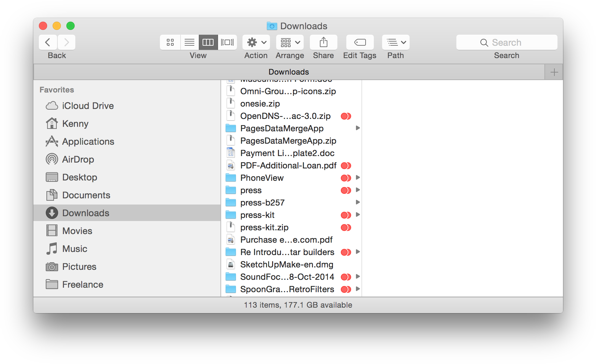Open the Pictures folder in sidebar
The width and height of the screenshot is (596, 364).
click(x=79, y=267)
